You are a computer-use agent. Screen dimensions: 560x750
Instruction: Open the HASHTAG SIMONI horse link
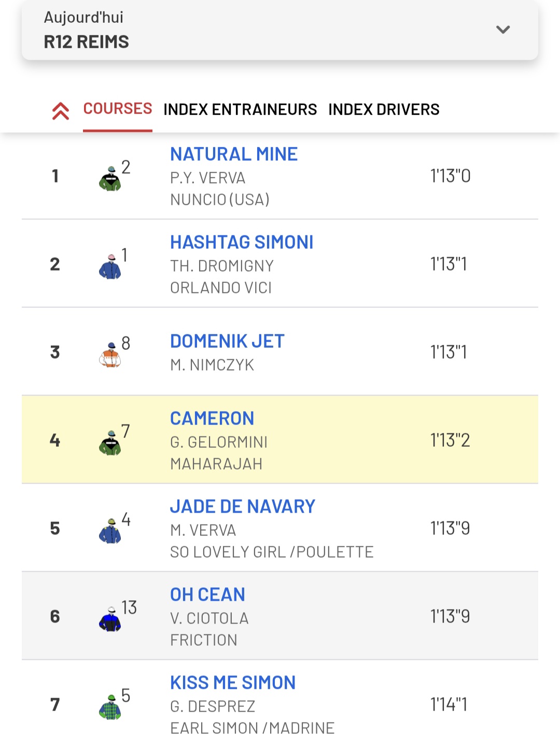tap(242, 242)
